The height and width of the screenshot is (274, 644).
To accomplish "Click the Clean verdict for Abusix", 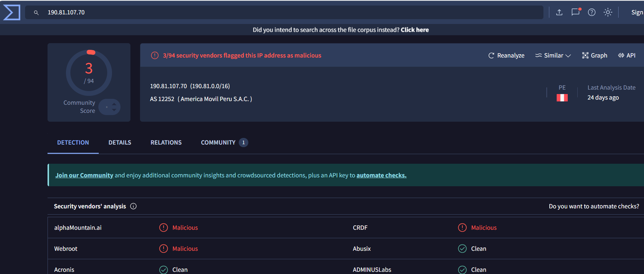I will 479,249.
